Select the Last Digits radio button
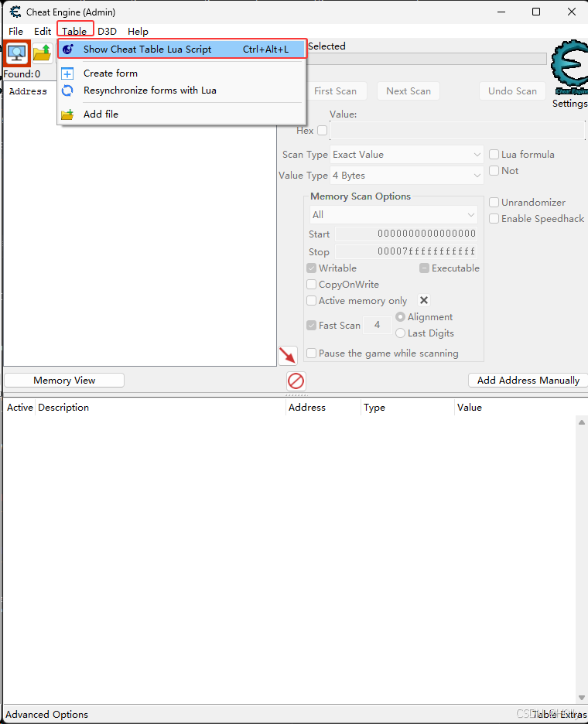 pos(401,333)
